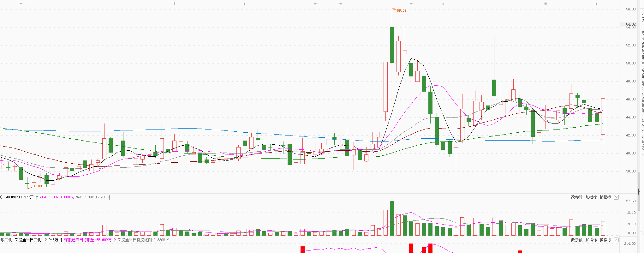Select the MAVOL1:83731.800 label

[55, 197]
